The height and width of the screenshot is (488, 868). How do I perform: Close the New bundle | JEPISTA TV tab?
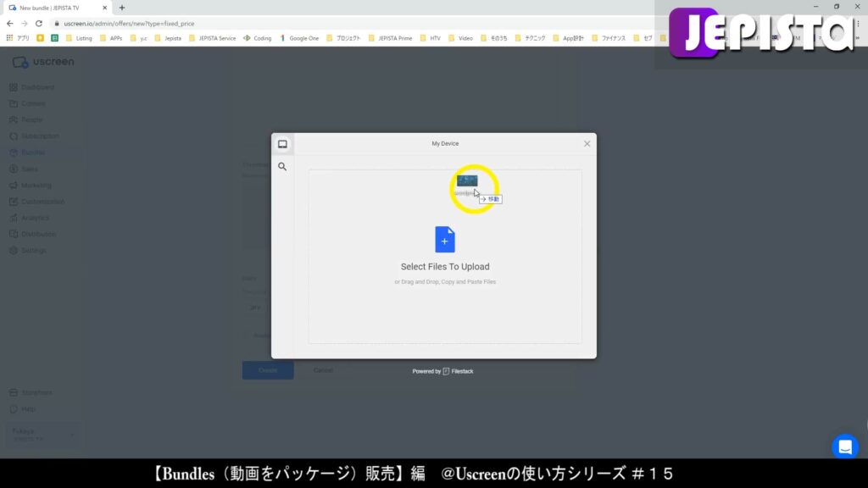[x=104, y=8]
